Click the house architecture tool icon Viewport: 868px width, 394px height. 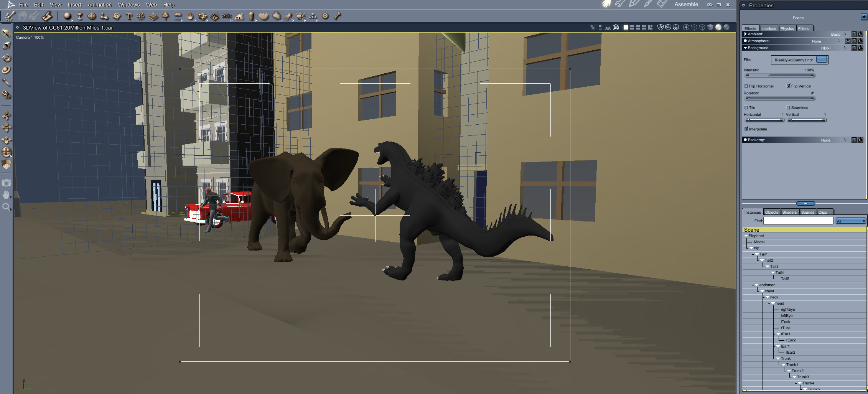point(239,16)
